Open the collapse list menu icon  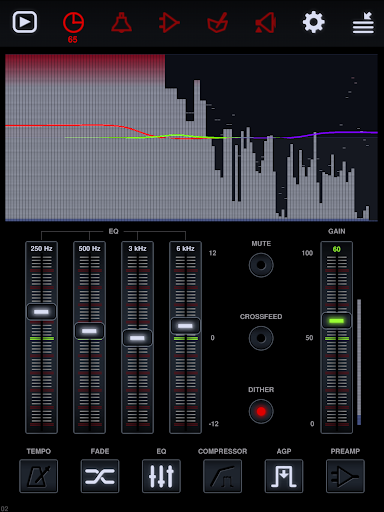[x=363, y=23]
